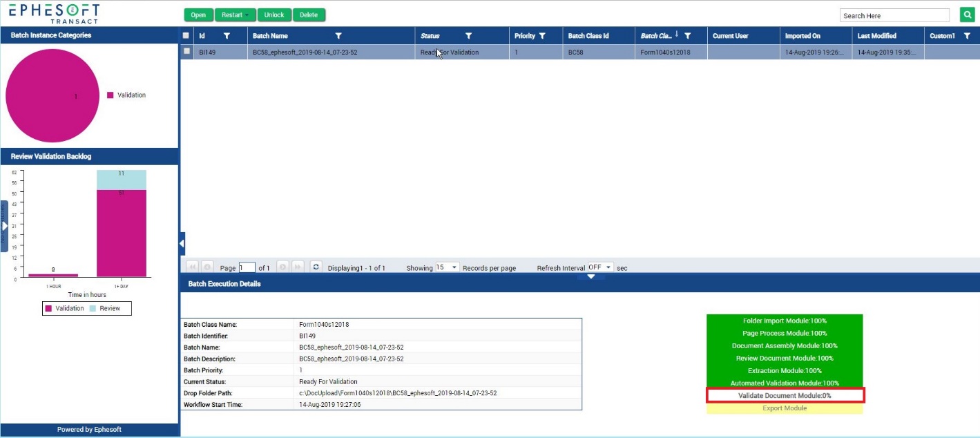This screenshot has height=438, width=980.
Task: Click the Review legend swatch under the bar chart
Action: (93, 308)
